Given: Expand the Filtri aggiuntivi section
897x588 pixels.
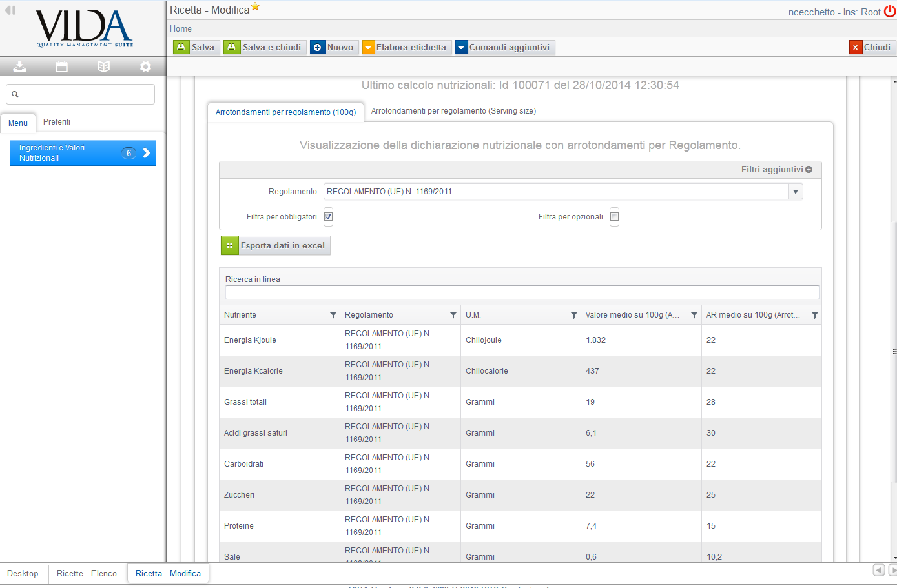Looking at the screenshot, I should coord(777,169).
